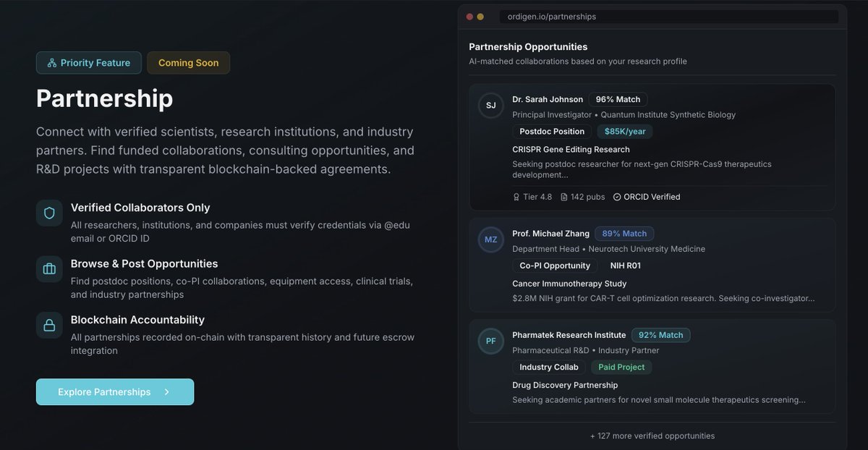868x450 pixels.
Task: Click the Coming Soon badge
Action: (x=188, y=63)
